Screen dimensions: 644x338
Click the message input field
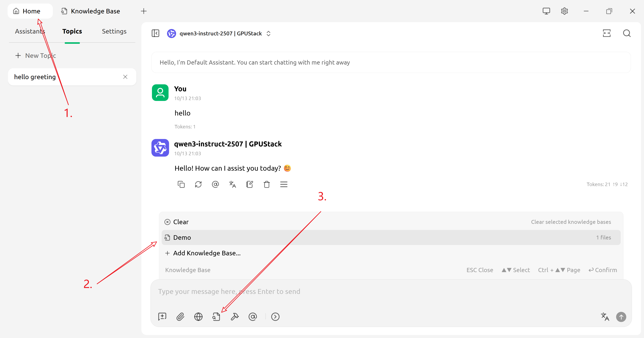(350, 292)
